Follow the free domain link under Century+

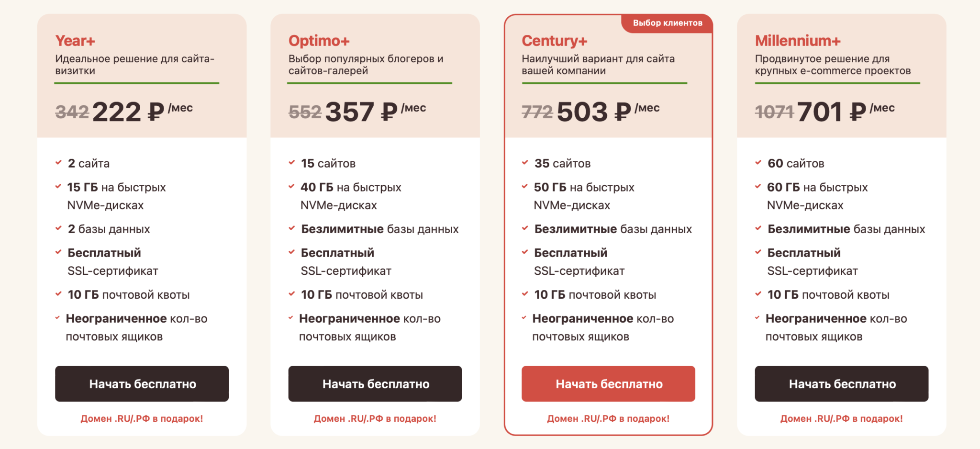[608, 418]
